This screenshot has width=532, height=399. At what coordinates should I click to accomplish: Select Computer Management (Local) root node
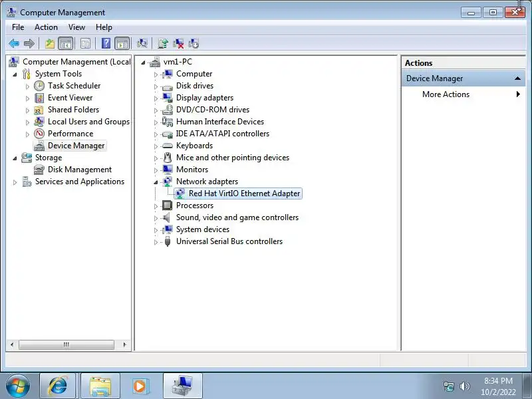tap(76, 62)
